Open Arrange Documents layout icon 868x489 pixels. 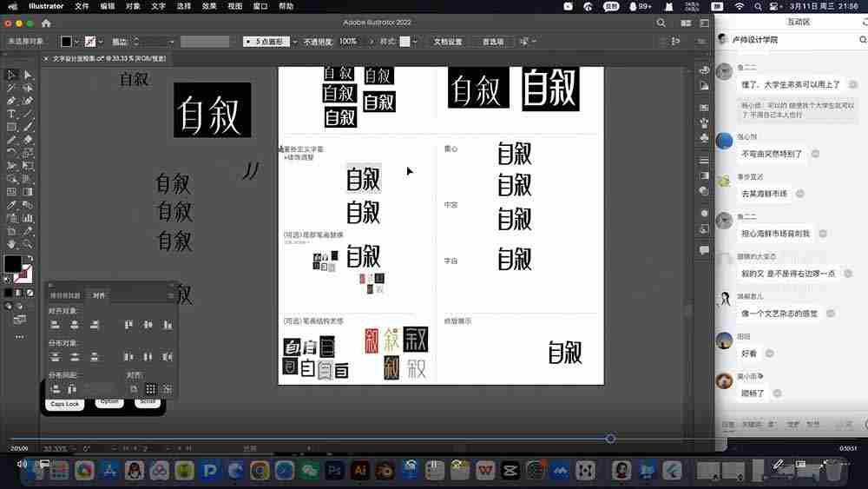pos(686,23)
